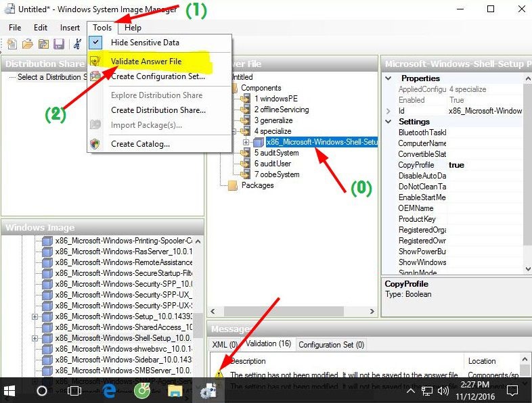Switch to the XML (0) messages tab
Screen dimensions: 532x403
tap(225, 344)
